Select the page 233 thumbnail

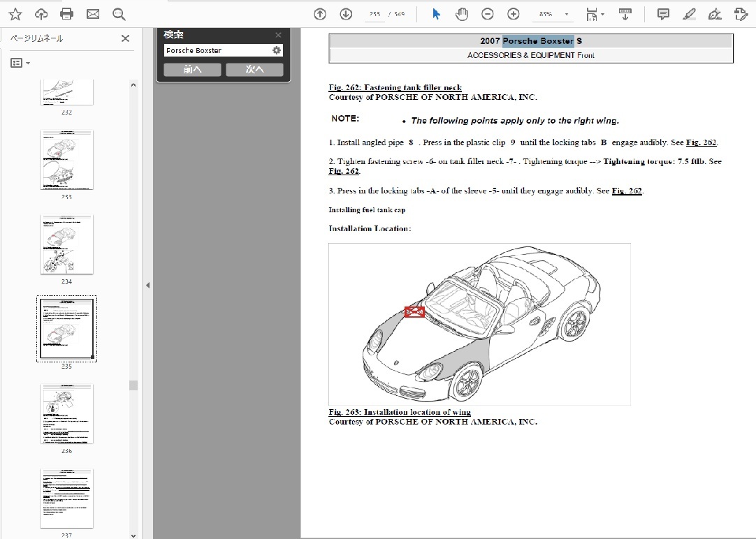pos(66,159)
